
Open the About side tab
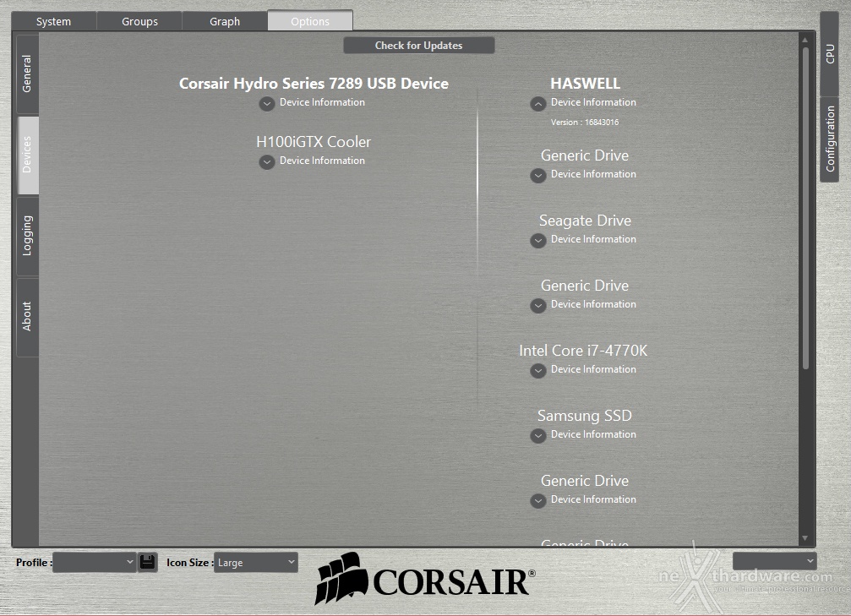pyautogui.click(x=27, y=316)
